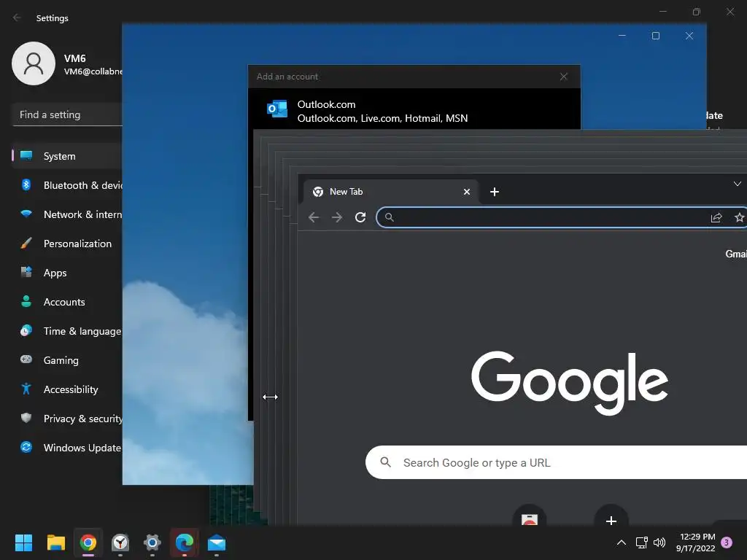Open Apps in the Settings sidebar

(x=68, y=273)
